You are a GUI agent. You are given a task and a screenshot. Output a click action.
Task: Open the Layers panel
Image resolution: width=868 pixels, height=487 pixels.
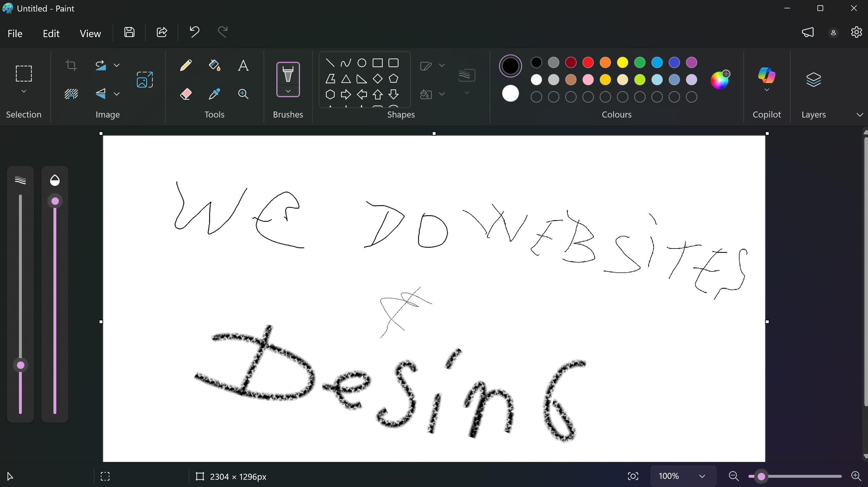813,79
